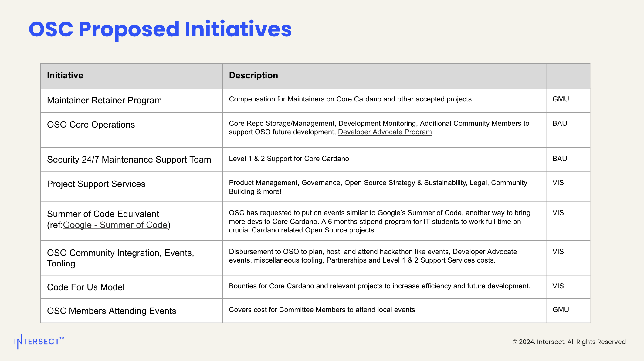Click GMU tag in Maintainer Retainer row
The width and height of the screenshot is (644, 361).
coord(561,99)
